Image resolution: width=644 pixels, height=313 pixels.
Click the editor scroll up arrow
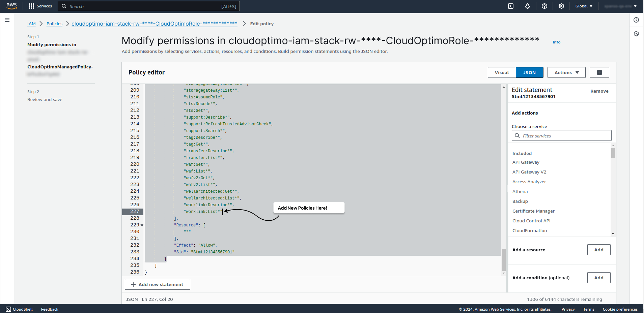coord(504,87)
